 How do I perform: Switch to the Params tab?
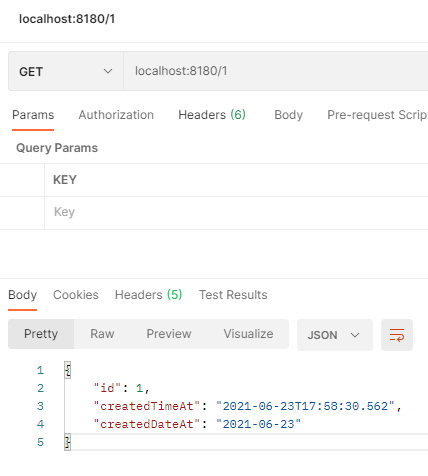[x=33, y=115]
